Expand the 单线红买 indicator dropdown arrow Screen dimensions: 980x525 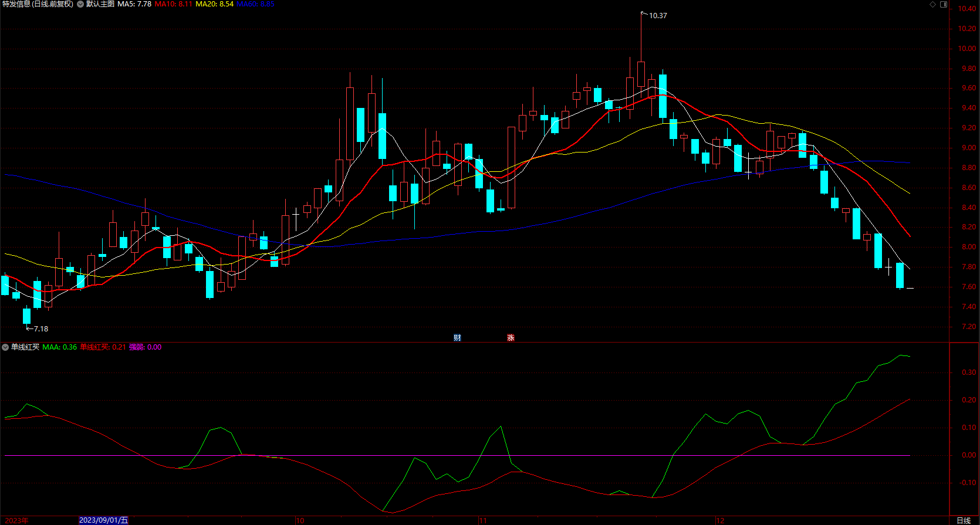[5, 347]
